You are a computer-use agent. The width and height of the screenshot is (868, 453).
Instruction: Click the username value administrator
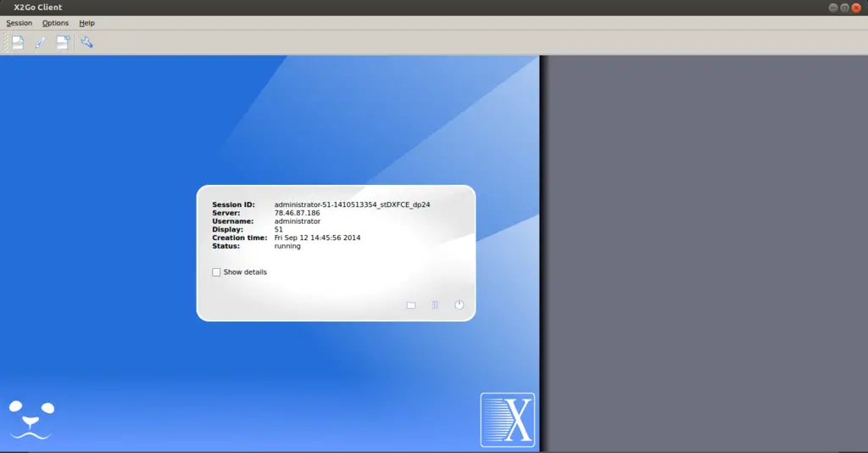(x=298, y=221)
